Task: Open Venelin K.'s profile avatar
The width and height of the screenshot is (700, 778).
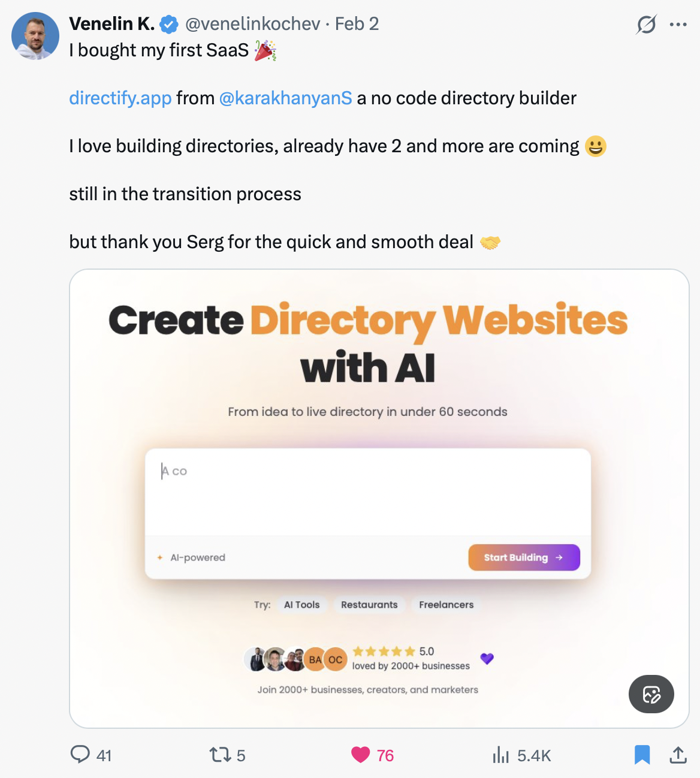Action: tap(35, 36)
